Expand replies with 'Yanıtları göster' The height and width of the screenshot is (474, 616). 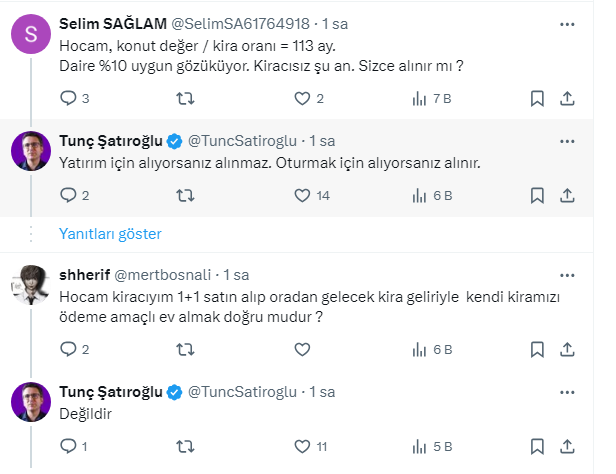[x=110, y=233]
